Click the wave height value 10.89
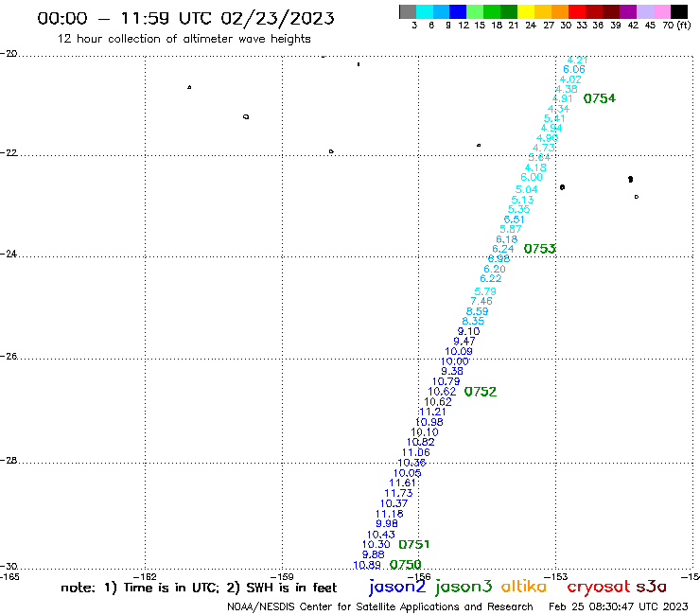The height and width of the screenshot is (615, 700). [367, 566]
